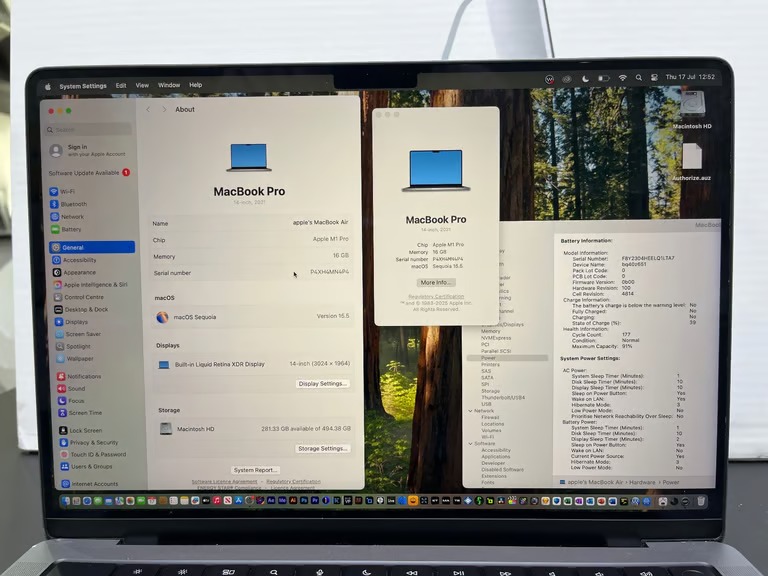Open Apple Intelligence & Siri settings

(x=91, y=285)
